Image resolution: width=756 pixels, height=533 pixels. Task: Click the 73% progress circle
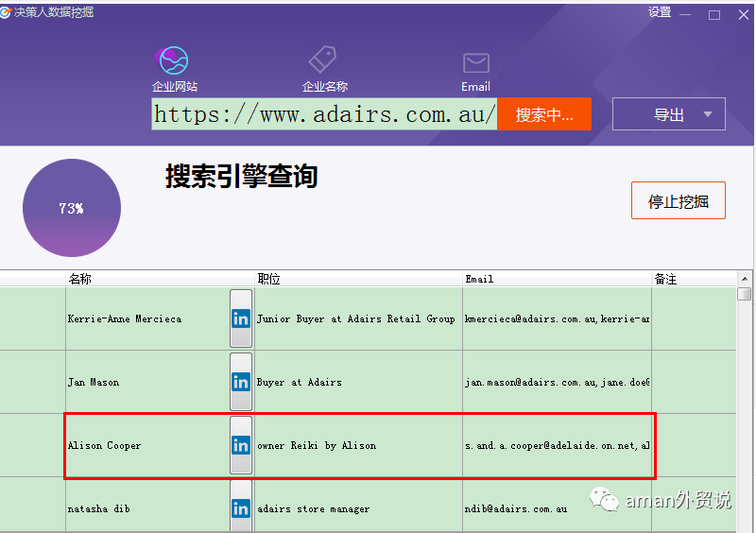[x=72, y=208]
